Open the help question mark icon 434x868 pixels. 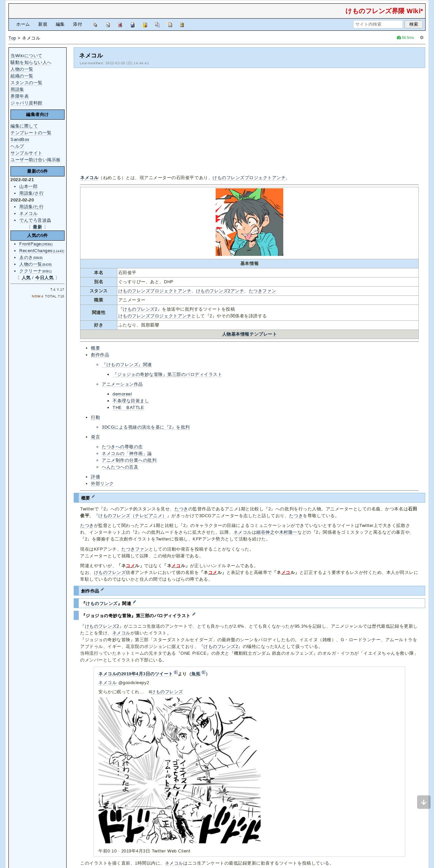pyautogui.click(x=182, y=25)
